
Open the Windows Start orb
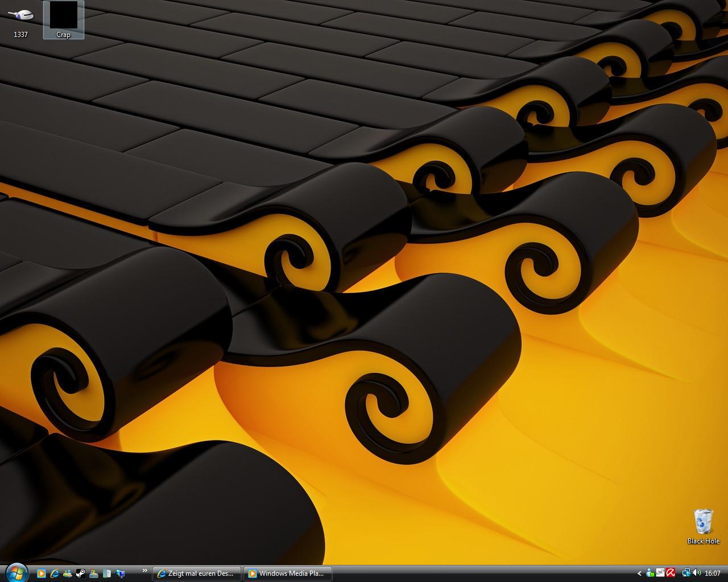click(16, 572)
